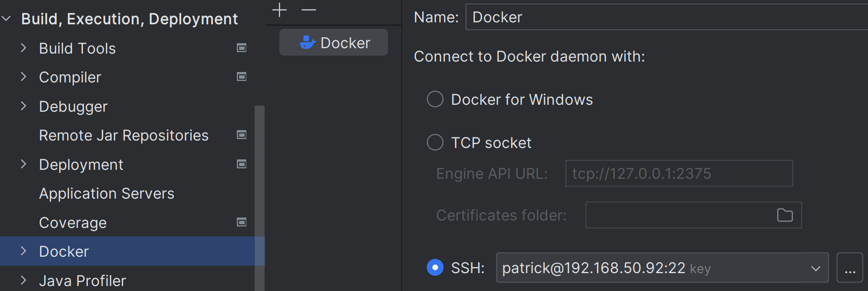Open Application Servers settings page

click(x=107, y=194)
